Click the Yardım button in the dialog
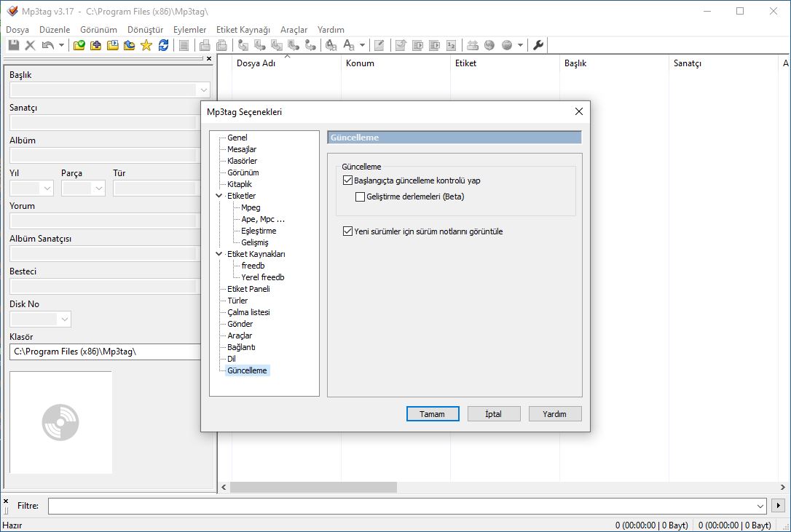 [554, 414]
